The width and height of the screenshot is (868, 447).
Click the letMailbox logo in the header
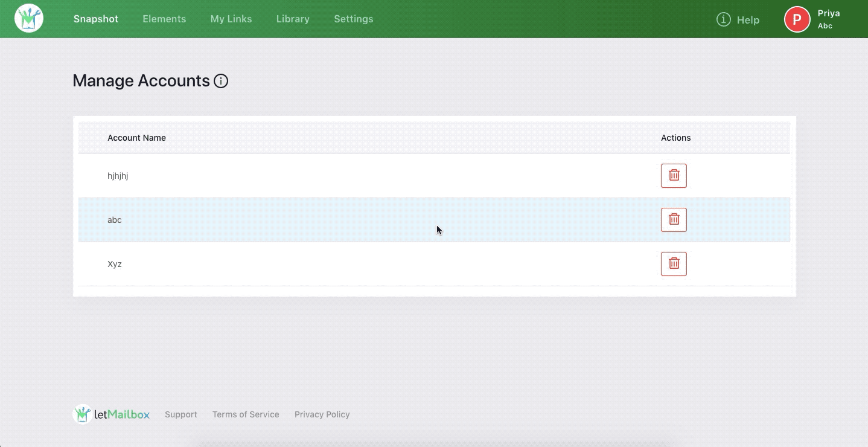pyautogui.click(x=29, y=19)
